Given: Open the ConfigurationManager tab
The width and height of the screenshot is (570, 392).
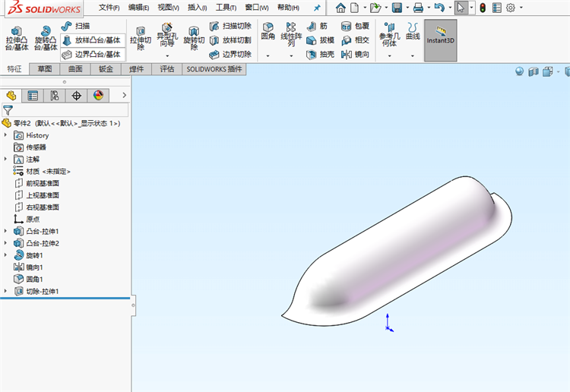Looking at the screenshot, I should click(55, 96).
